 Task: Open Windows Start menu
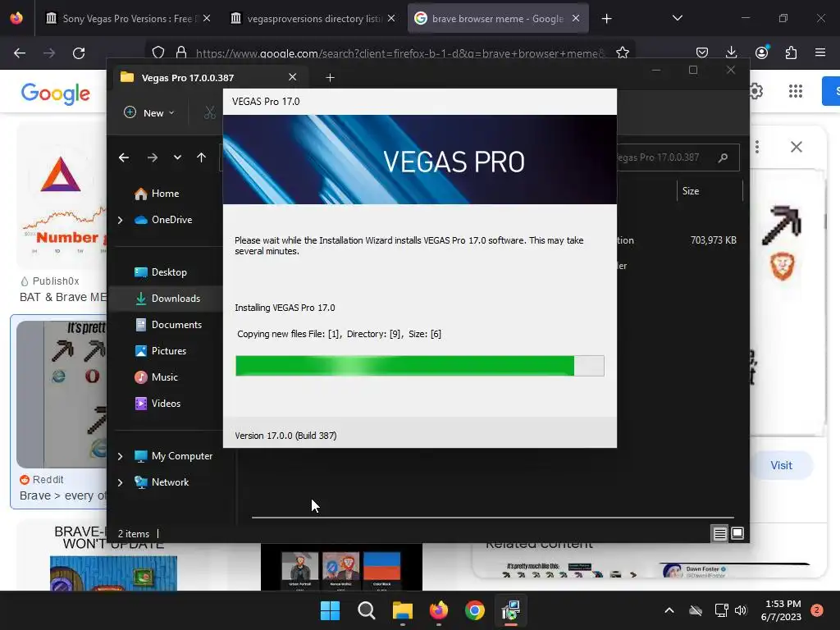[x=330, y=610]
